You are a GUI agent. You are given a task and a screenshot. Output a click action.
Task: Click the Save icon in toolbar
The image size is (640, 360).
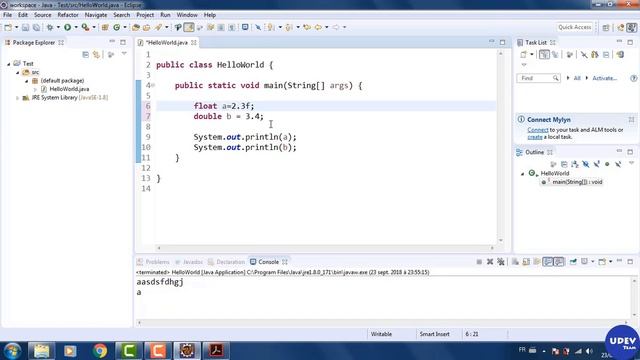[x=25, y=27]
